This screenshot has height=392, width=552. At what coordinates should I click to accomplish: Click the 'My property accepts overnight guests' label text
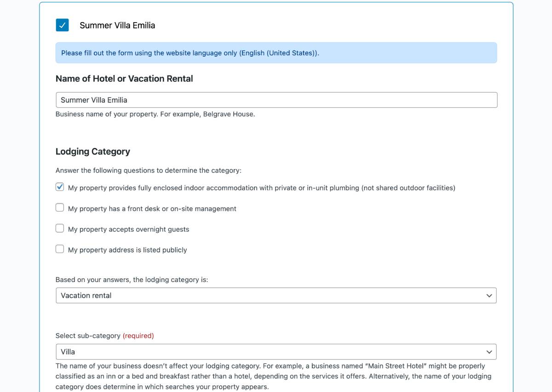tap(128, 229)
